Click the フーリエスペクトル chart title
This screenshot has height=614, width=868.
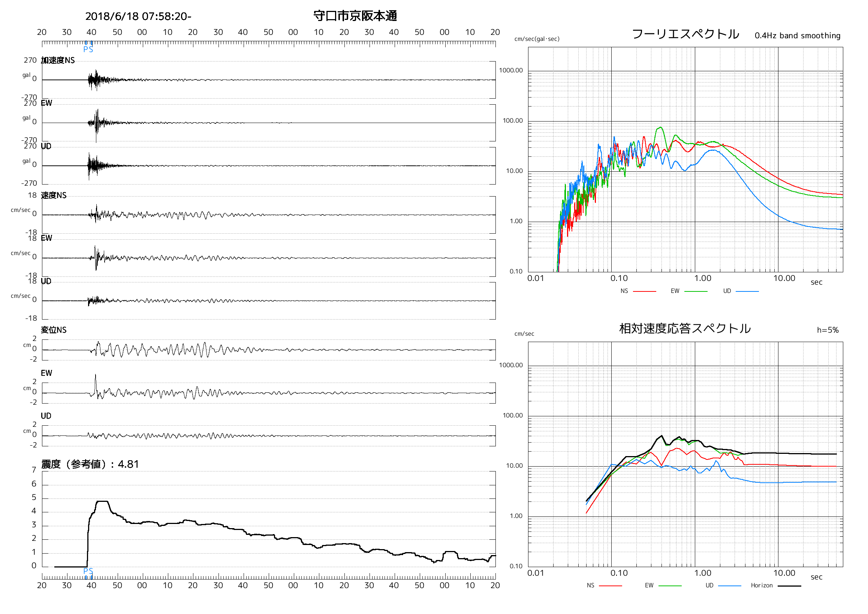(x=685, y=34)
